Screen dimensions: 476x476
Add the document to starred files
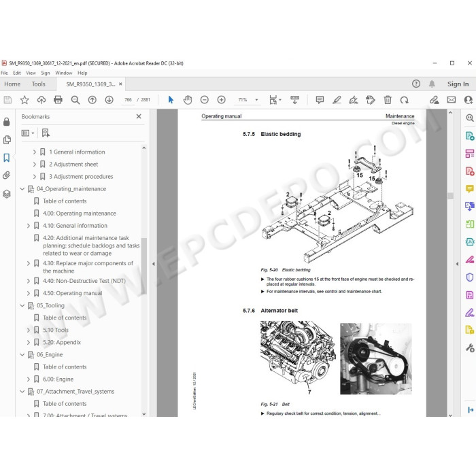24,99
